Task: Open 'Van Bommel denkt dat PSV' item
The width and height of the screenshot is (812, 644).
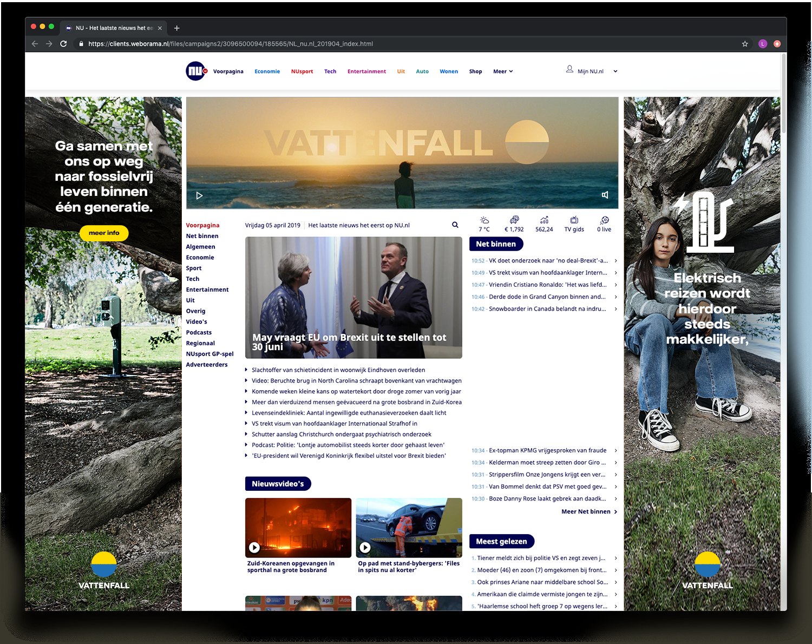Action: [547, 487]
